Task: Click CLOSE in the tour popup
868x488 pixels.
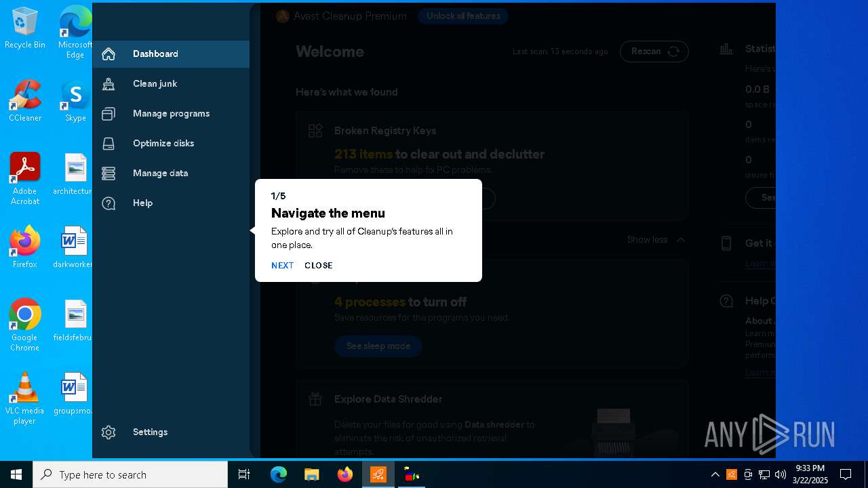Action: [x=318, y=266]
